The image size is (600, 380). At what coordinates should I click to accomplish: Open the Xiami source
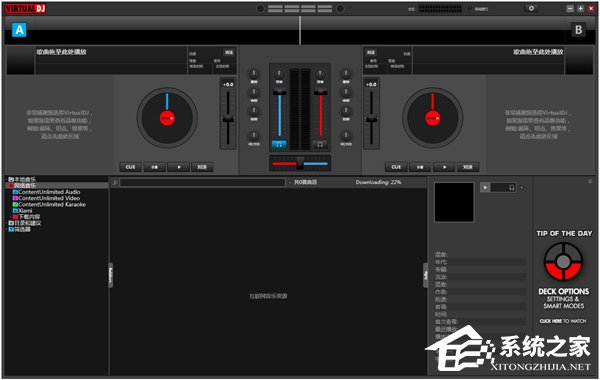(23, 210)
